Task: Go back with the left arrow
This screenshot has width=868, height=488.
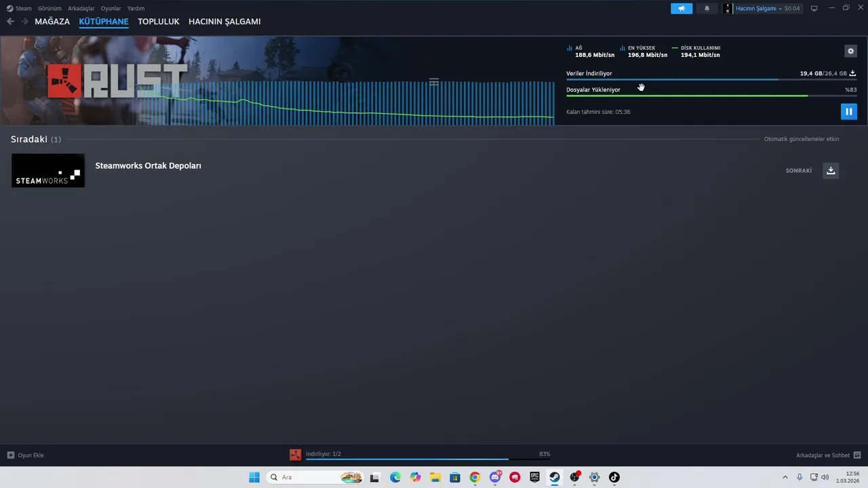Action: 10,22
